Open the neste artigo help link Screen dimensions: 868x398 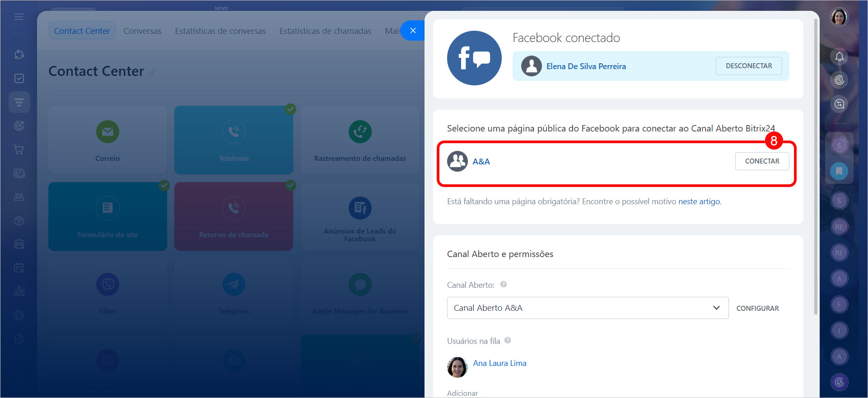pyautogui.click(x=699, y=201)
